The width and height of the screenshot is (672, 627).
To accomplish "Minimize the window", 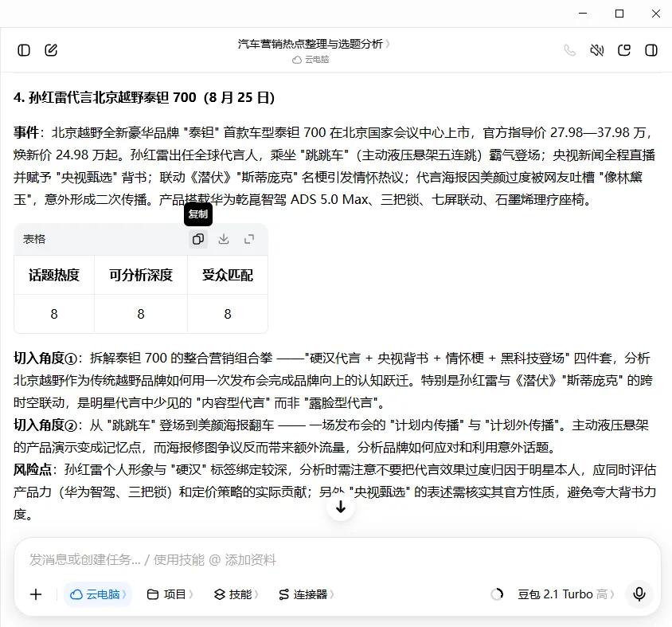I will click(583, 14).
